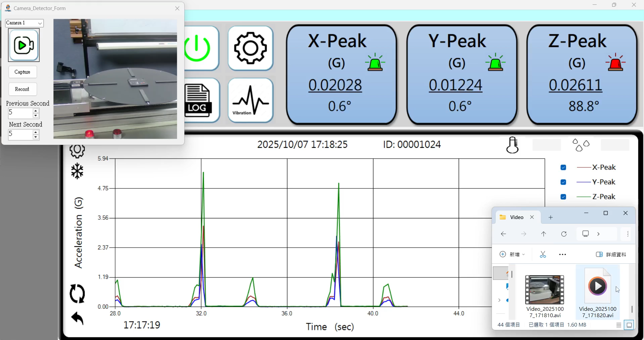Add a new File Explorer tab
This screenshot has width=644, height=340.
(x=551, y=217)
